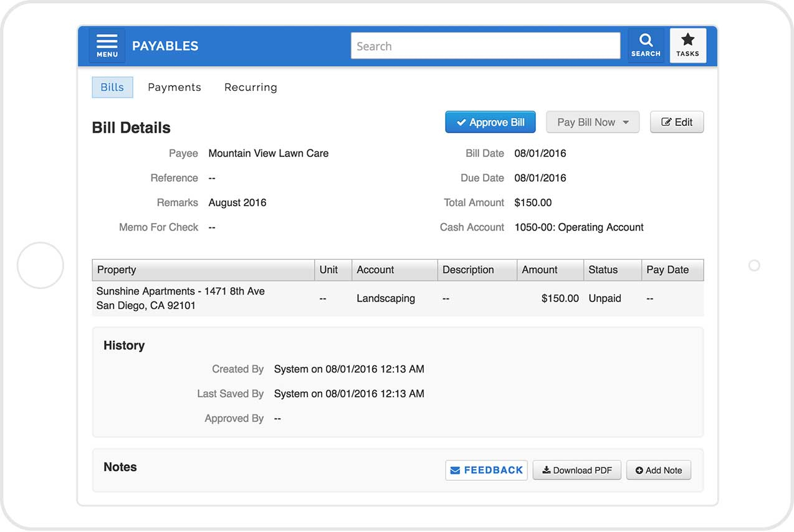Click the Due Date 08/01/2016 value
Image resolution: width=794 pixels, height=532 pixels.
pyautogui.click(x=540, y=178)
